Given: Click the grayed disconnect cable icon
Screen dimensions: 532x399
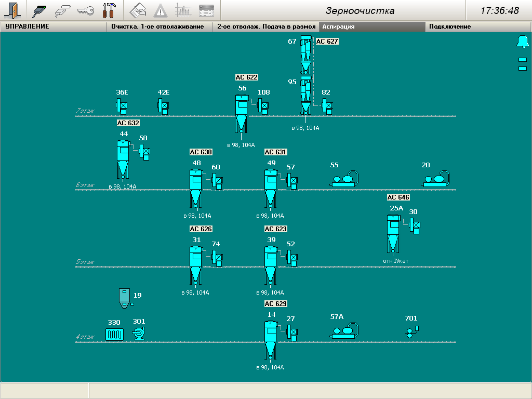Looking at the screenshot, I should pos(63,10).
